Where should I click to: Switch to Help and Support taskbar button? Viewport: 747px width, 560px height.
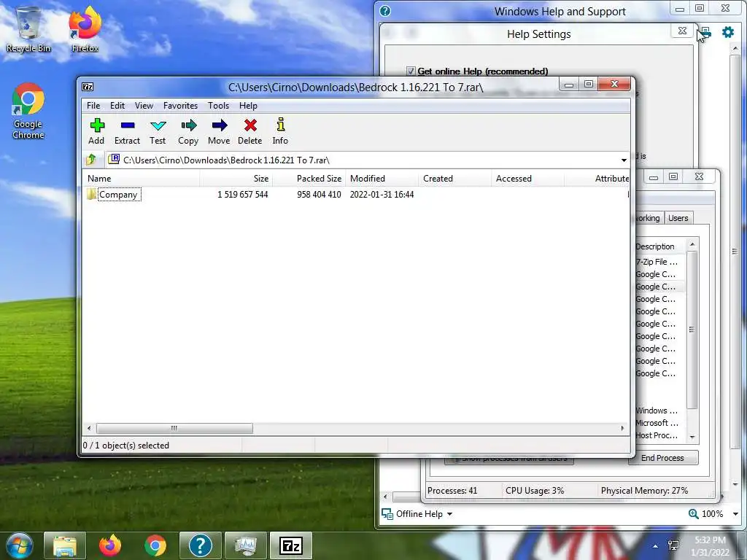(x=200, y=545)
